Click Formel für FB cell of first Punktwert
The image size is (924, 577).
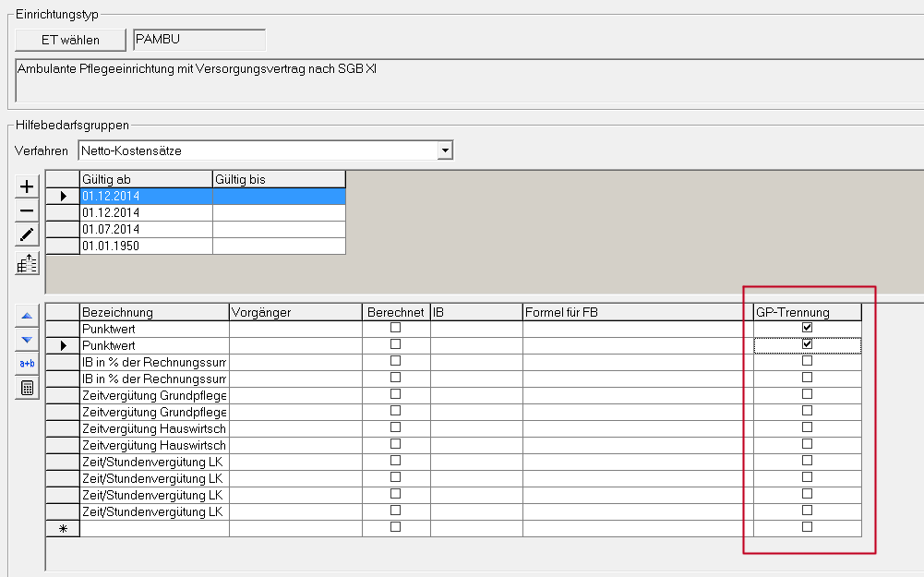[x=637, y=328]
